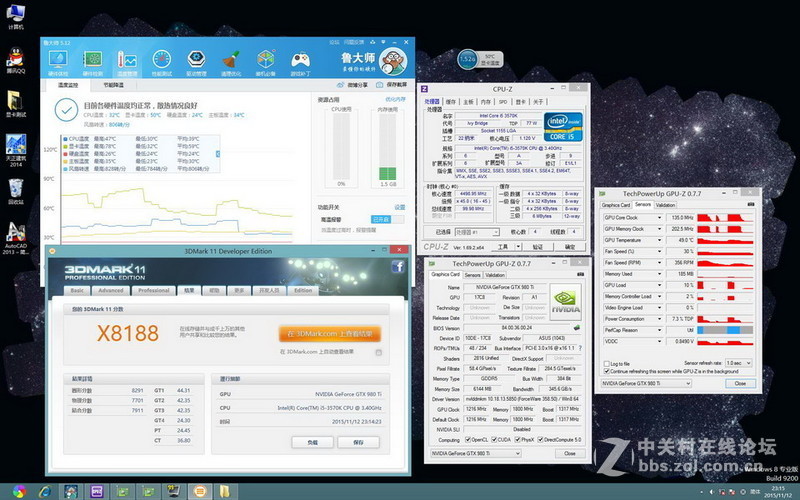Screen dimensions: 800x500
Task: Open the colorful cube software icon
Action: click(x=265, y=60)
